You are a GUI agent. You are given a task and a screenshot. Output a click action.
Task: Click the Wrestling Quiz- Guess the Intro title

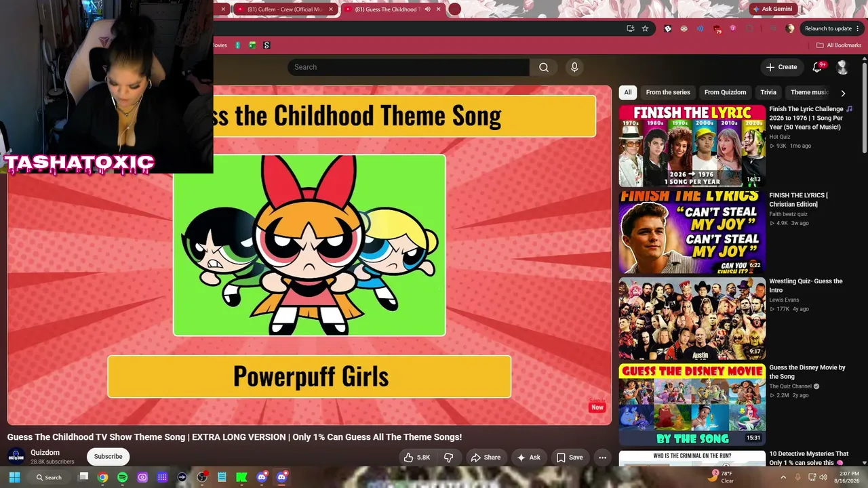pos(806,285)
